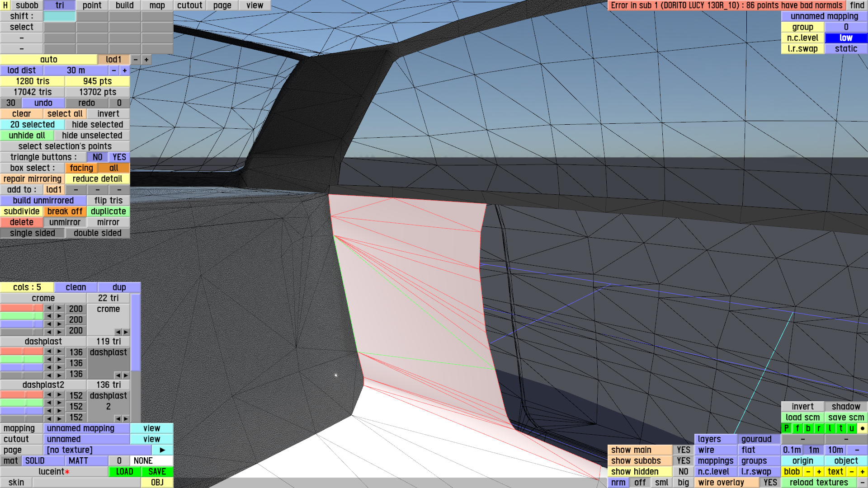Toggle wire overlay YES button
Viewport: 868px width, 488px height.
770,483
